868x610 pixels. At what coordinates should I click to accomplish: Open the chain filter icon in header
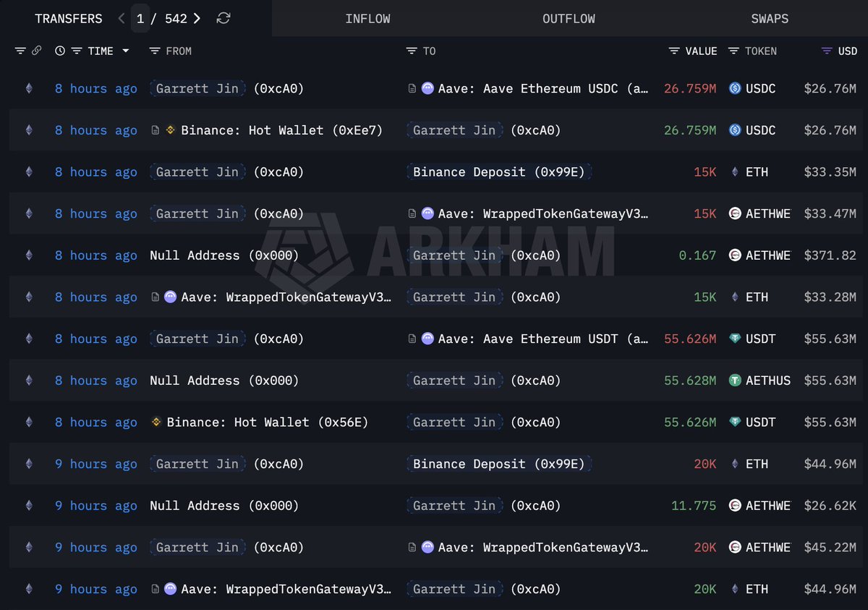[20, 51]
